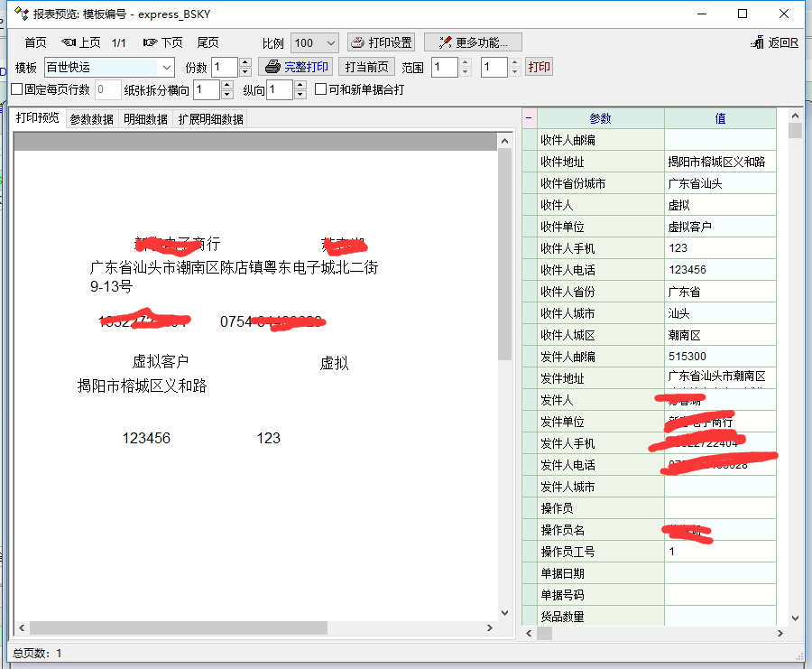Screen dimensions: 812x669
Task: Open the detail data (明细数据) tab
Action: point(145,119)
